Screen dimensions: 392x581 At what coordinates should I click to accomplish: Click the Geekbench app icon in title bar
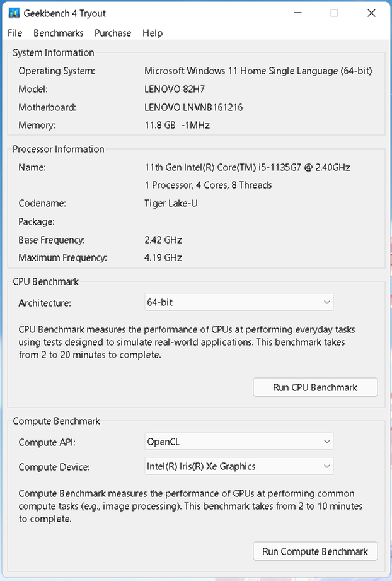pyautogui.click(x=14, y=13)
